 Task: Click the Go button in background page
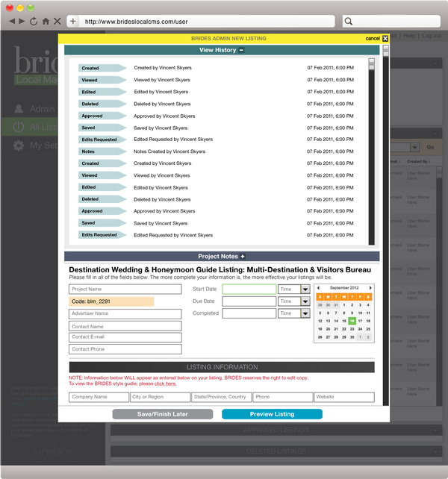click(430, 147)
